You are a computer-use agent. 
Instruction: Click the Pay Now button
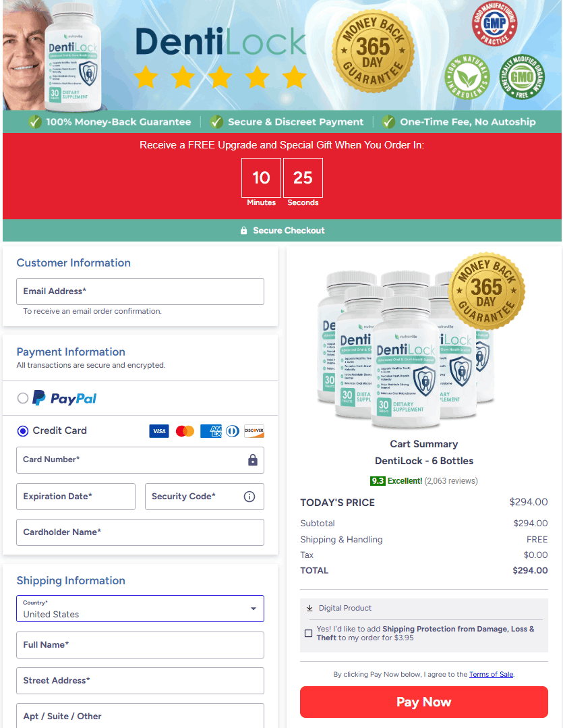423,702
